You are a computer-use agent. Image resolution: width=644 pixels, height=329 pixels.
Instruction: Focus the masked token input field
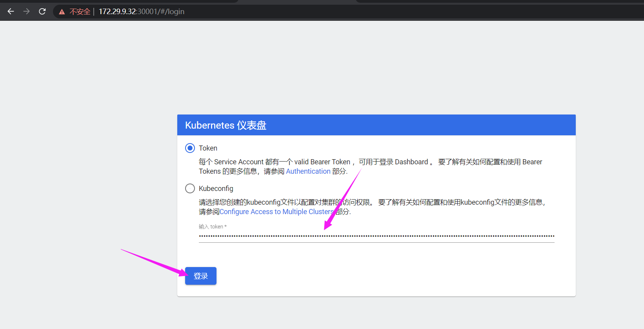coord(377,236)
